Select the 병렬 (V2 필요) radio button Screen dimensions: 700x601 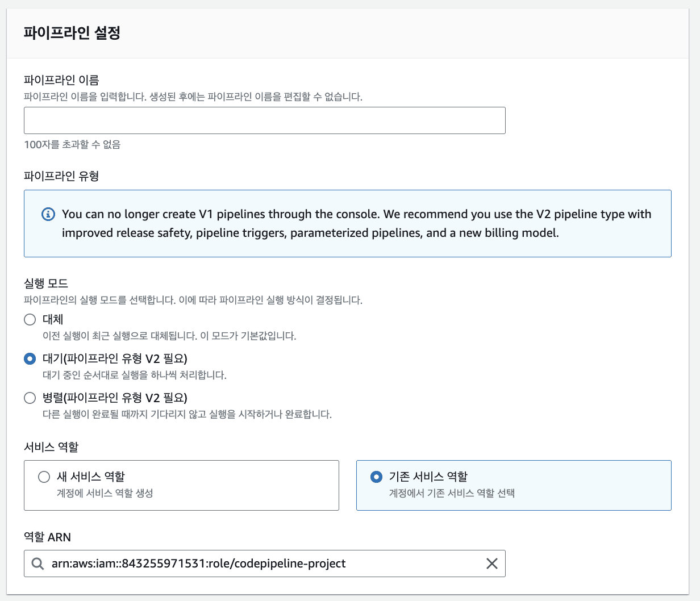(30, 398)
